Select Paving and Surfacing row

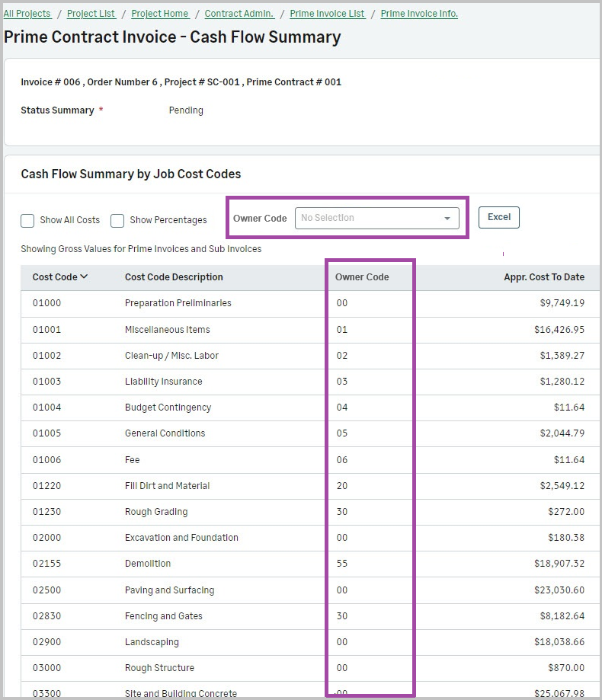pyautogui.click(x=169, y=590)
